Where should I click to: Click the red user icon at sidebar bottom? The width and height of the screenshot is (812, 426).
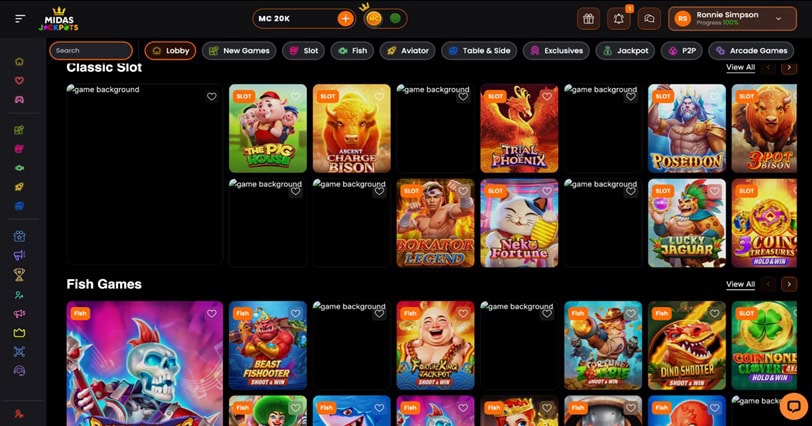(19, 414)
